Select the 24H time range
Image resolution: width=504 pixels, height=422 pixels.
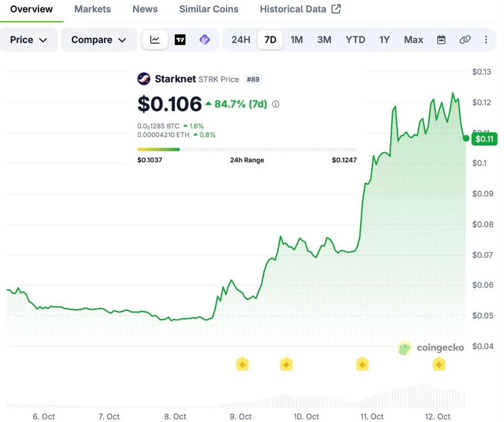coord(241,40)
